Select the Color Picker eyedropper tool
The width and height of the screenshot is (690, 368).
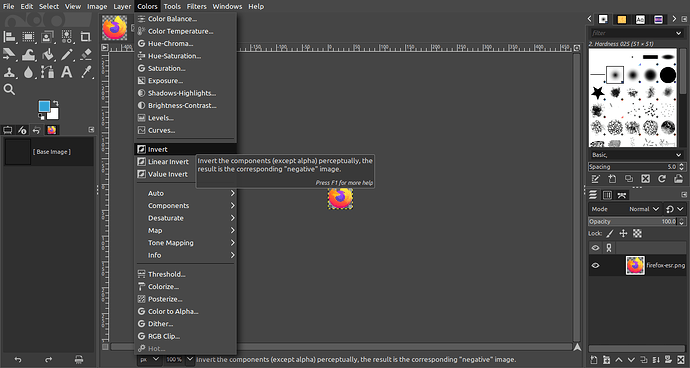(85, 72)
